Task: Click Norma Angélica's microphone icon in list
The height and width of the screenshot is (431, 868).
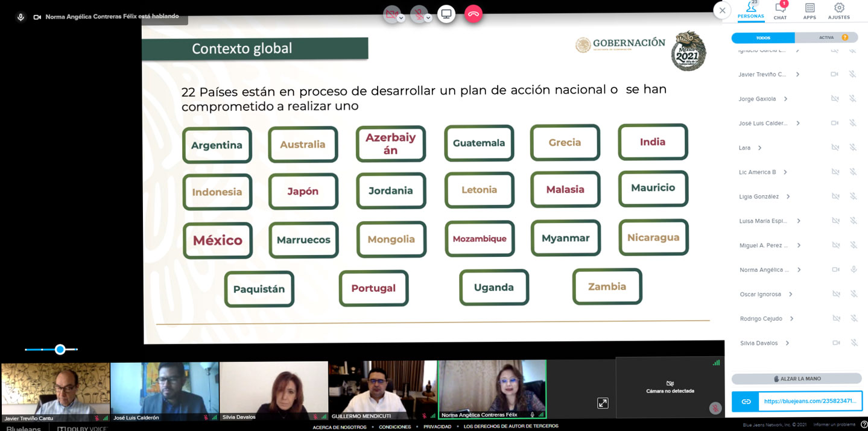Action: pos(854,269)
